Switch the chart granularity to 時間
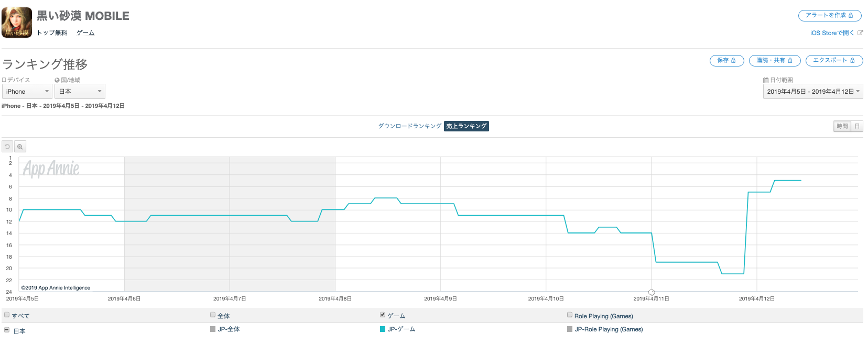Viewport: 868px width, 345px height. (842, 126)
